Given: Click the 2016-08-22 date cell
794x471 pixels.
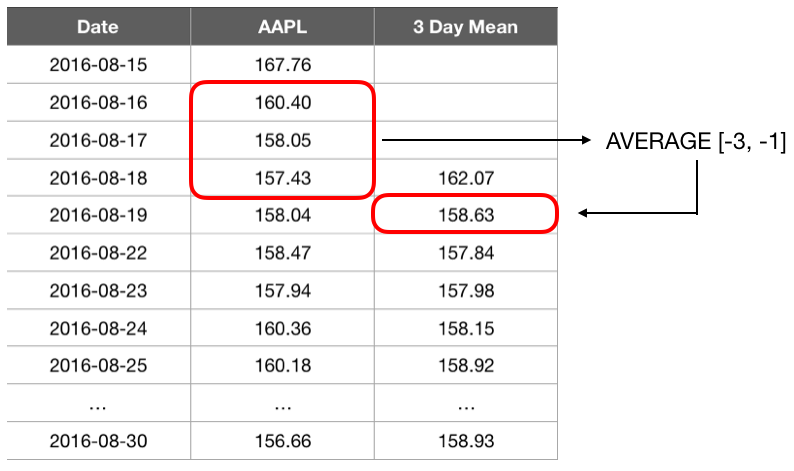Looking at the screenshot, I should pyautogui.click(x=97, y=253).
